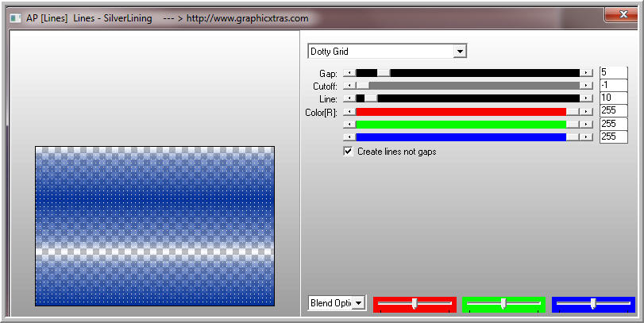Click the bottom green blend slider handle
644x323 pixels.
tap(503, 304)
